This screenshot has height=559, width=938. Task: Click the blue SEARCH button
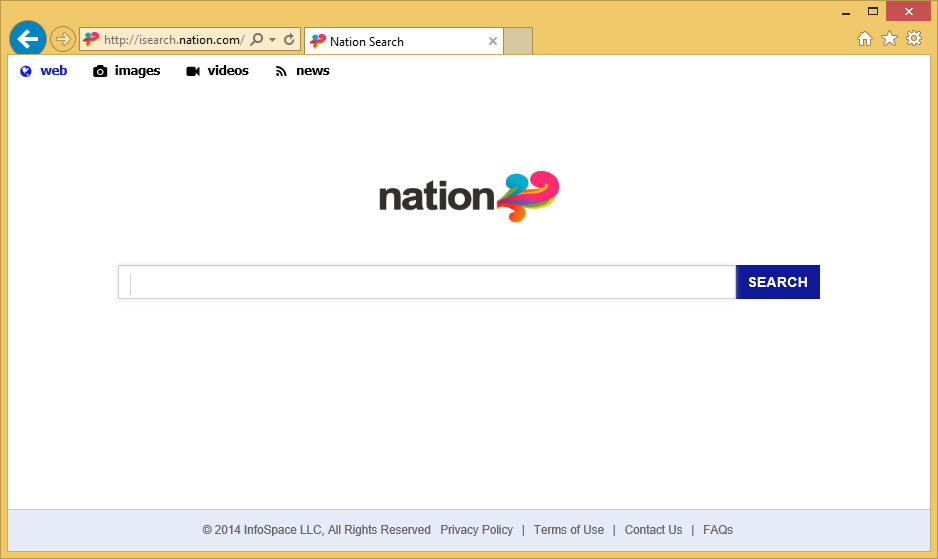(778, 282)
